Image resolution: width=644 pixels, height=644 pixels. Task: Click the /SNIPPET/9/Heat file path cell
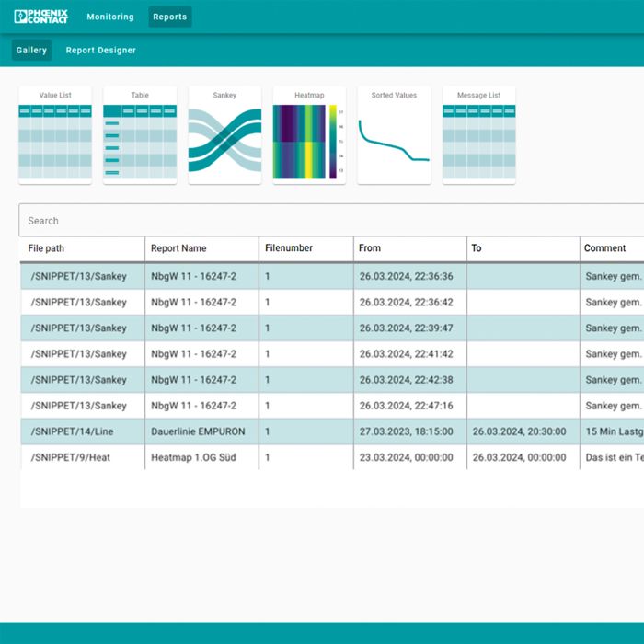[83, 457]
